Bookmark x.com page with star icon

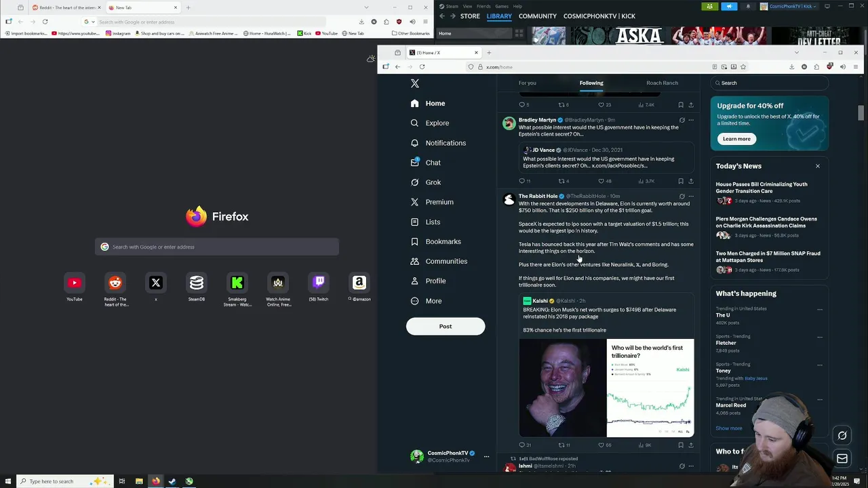(743, 67)
